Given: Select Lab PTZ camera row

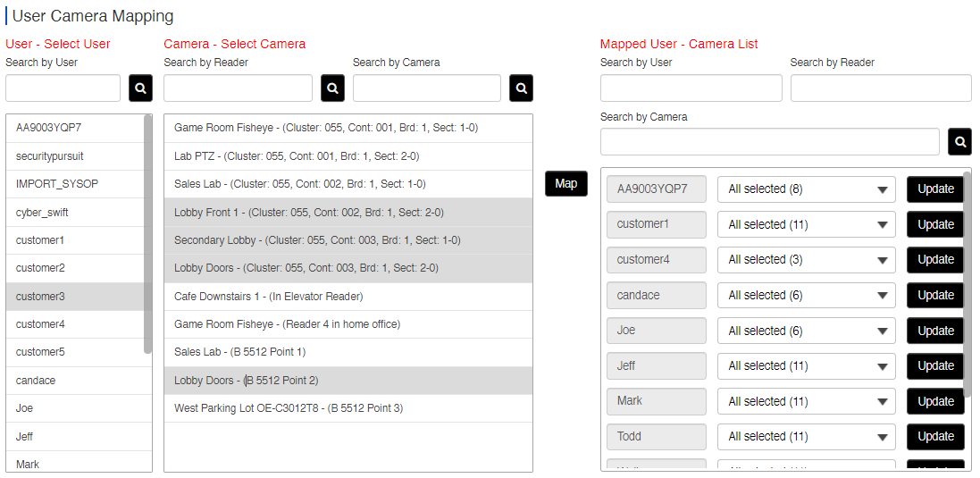Looking at the screenshot, I should (348, 156).
